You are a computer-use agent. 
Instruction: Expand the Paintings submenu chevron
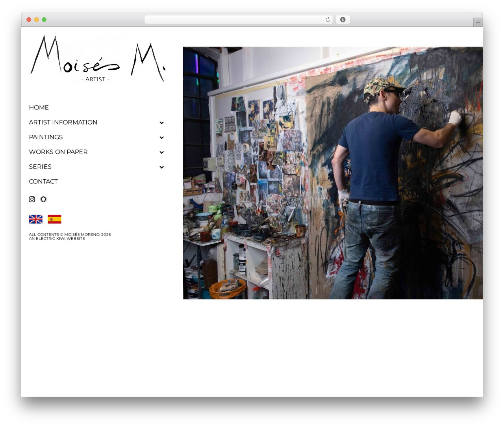tap(161, 137)
